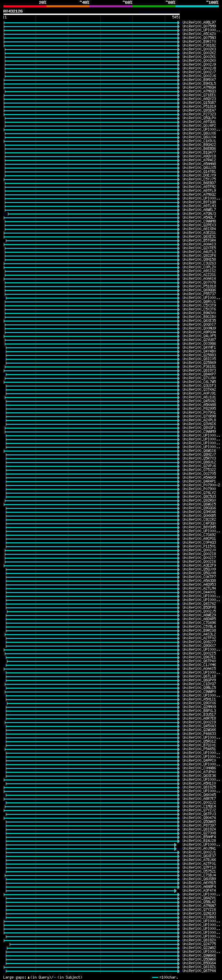Screen dimensions: 222x980
Task: Select the UniRef100_B5DFP8 label
Action: pyautogui.click(x=199, y=608)
